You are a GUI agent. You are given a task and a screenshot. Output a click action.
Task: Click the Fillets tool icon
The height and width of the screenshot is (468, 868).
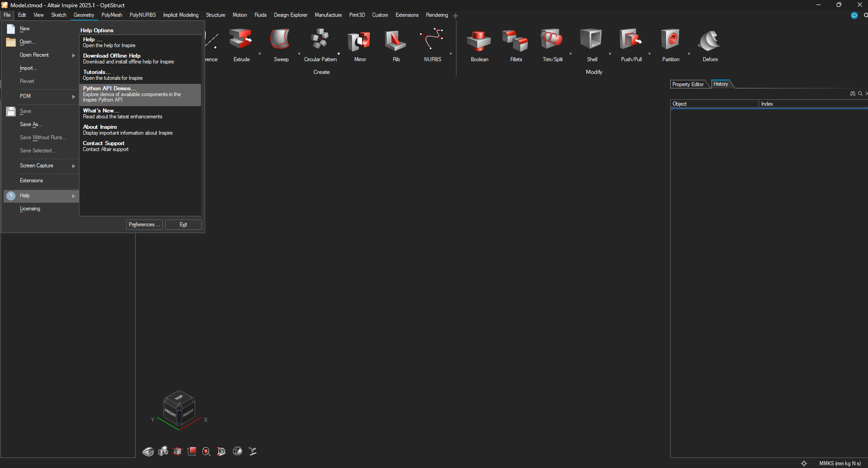click(515, 40)
